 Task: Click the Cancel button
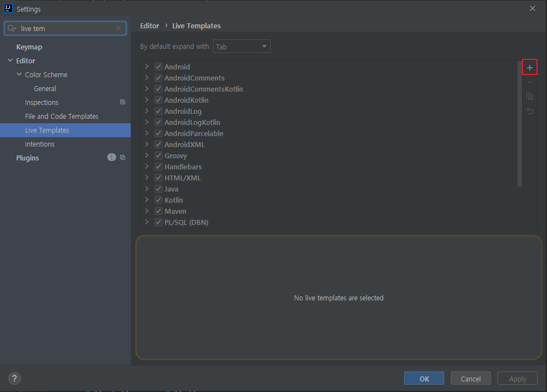click(x=470, y=379)
